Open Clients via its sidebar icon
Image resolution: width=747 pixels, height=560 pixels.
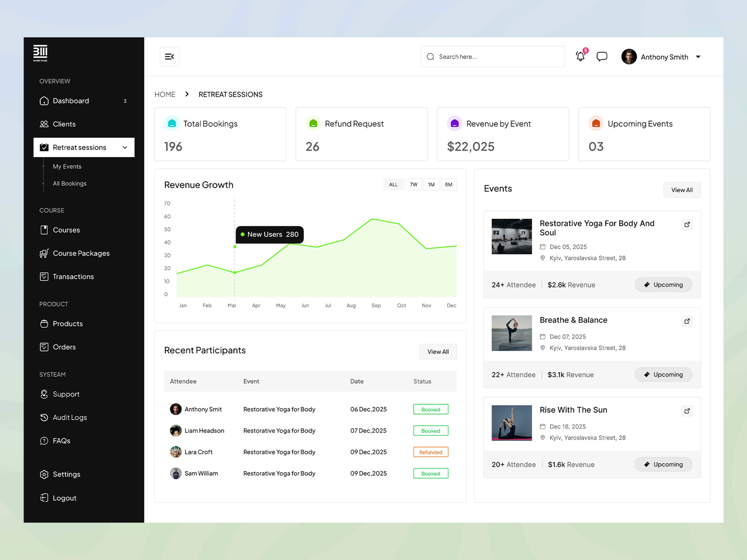(x=44, y=124)
